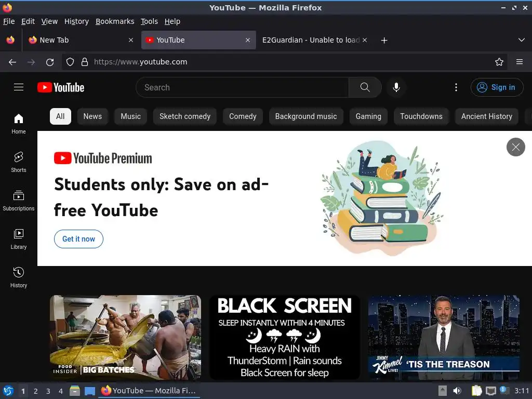This screenshot has height=399, width=532.
Task: Open the History menu
Action: [77, 21]
